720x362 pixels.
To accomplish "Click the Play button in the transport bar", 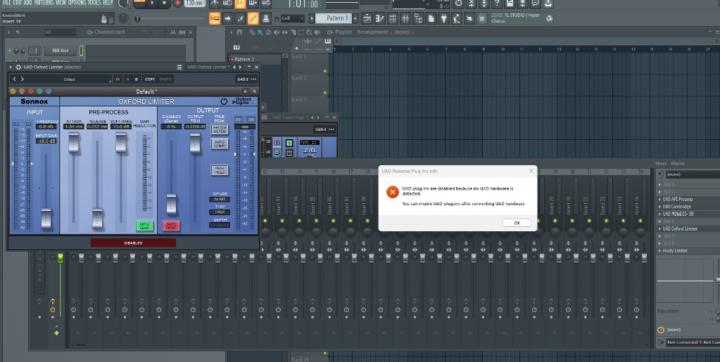I will coord(152,4).
